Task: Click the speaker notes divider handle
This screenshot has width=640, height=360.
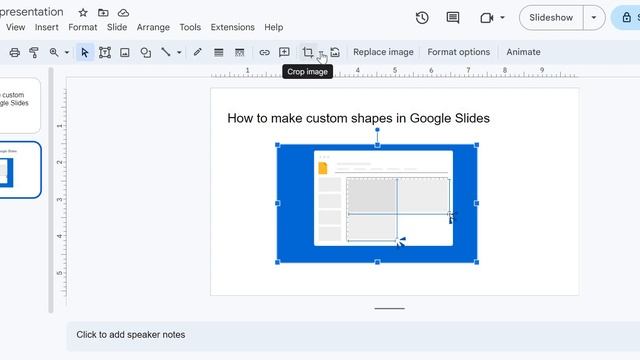Action: pos(390,309)
